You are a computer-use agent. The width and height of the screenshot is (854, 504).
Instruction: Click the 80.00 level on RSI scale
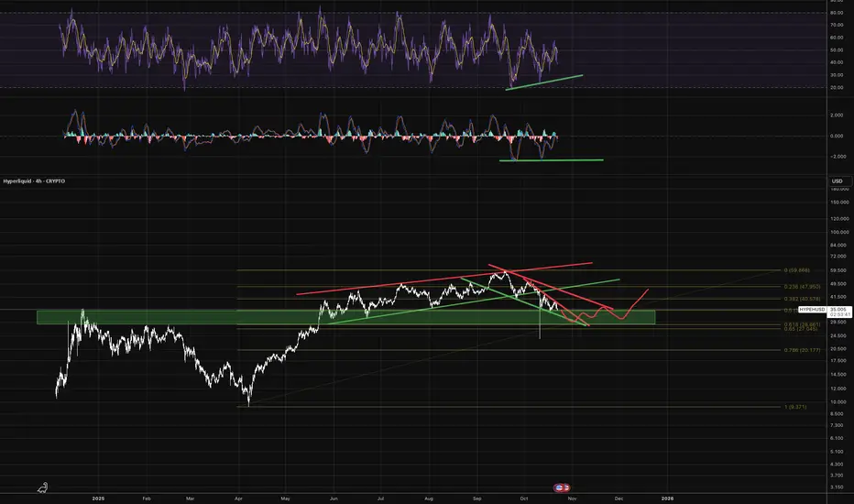click(x=838, y=13)
